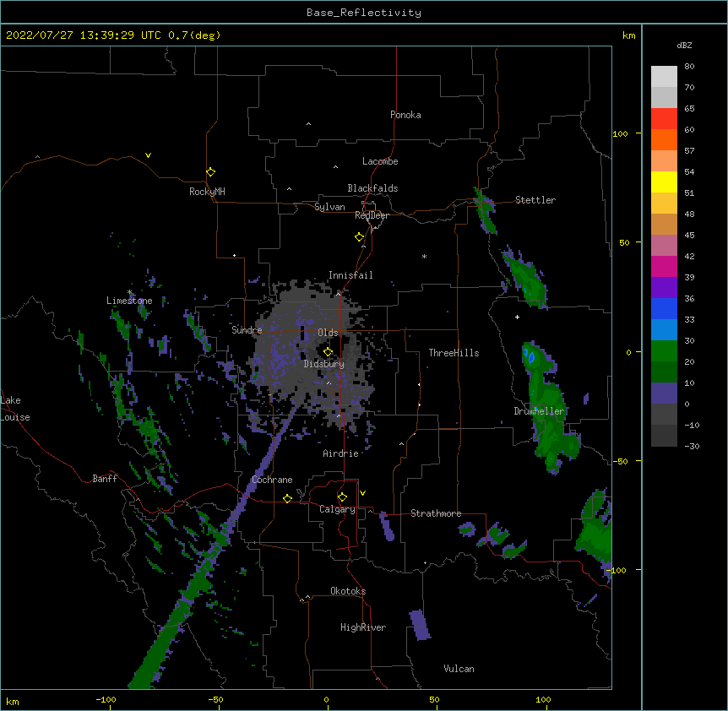728x711 pixels.
Task: Click the Innisfail city label
Action: (x=350, y=275)
